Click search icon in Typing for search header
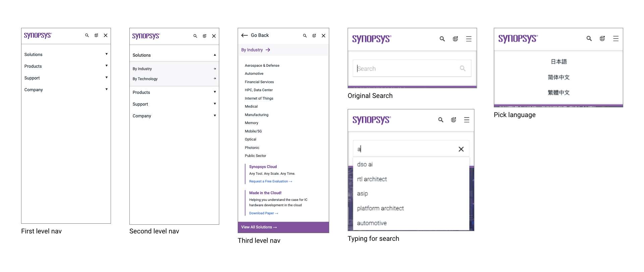The width and height of the screenshot is (644, 272). tap(441, 120)
